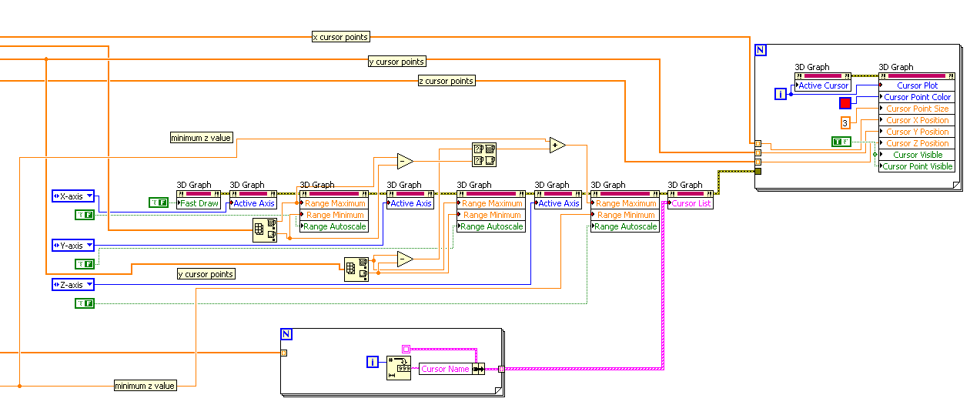980x415 pixels.
Task: Click the Active Axis property wired to Y-axis
Action: 410,203
